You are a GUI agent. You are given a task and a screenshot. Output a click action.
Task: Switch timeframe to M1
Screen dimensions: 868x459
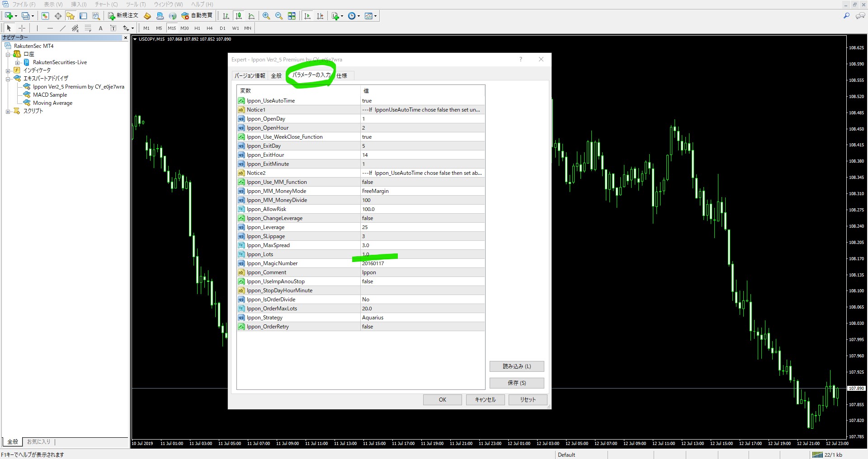(x=146, y=28)
